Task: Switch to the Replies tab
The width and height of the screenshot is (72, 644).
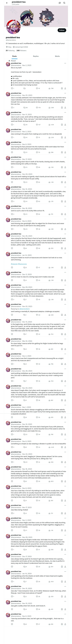Action: [36, 56]
